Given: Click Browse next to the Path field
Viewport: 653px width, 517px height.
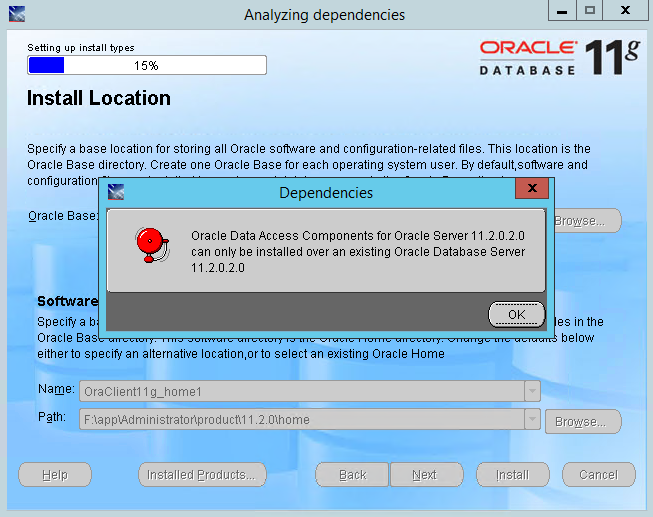Looking at the screenshot, I should tap(583, 422).
